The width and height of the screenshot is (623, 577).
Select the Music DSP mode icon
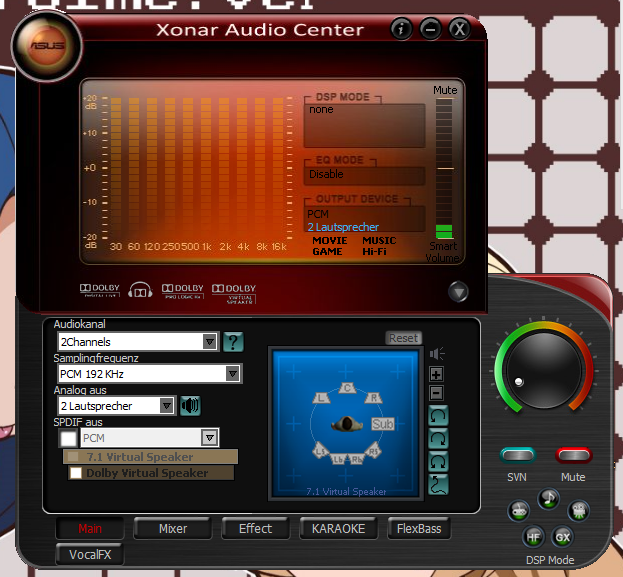click(x=548, y=497)
